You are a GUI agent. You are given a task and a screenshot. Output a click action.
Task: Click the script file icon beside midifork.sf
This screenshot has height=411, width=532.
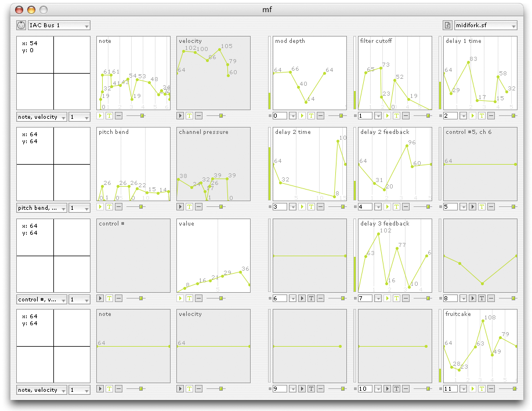point(447,26)
